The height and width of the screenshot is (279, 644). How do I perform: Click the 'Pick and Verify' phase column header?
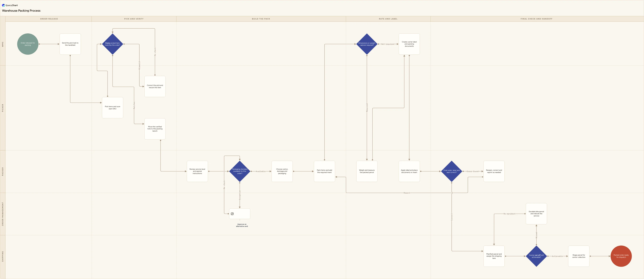pos(134,19)
